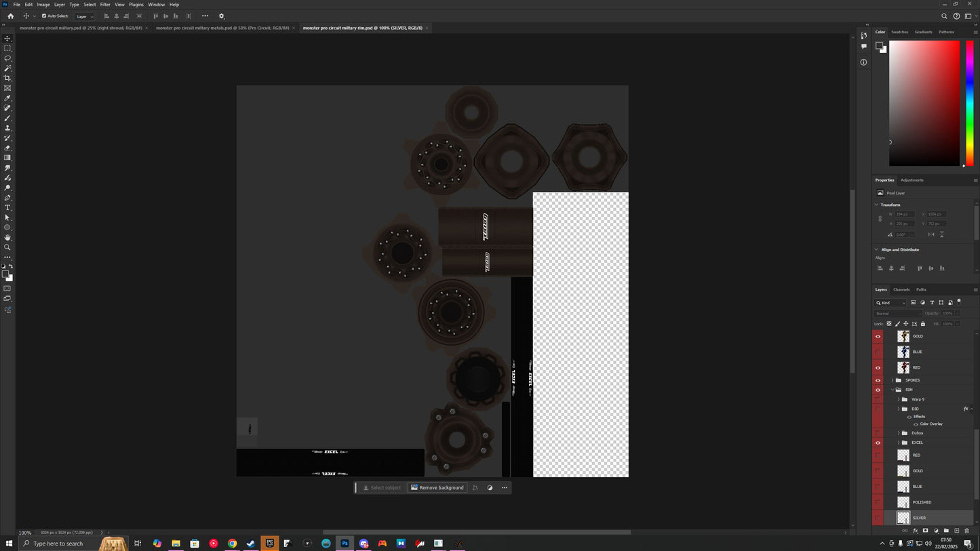980x551 pixels.
Task: Toggle the Auto-Select checkbox
Action: [44, 16]
